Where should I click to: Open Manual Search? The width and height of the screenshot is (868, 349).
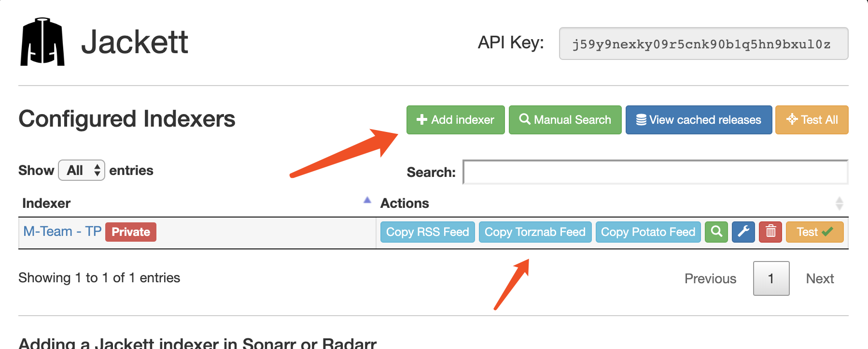pos(565,120)
